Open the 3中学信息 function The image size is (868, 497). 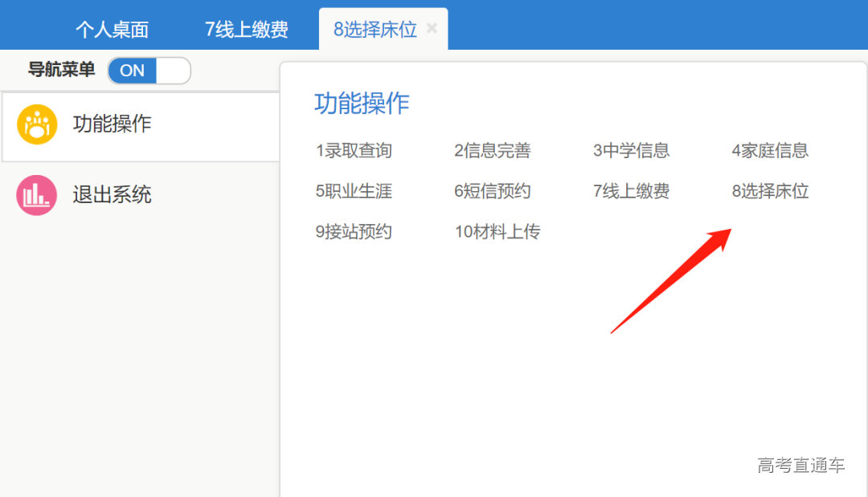[x=631, y=150]
